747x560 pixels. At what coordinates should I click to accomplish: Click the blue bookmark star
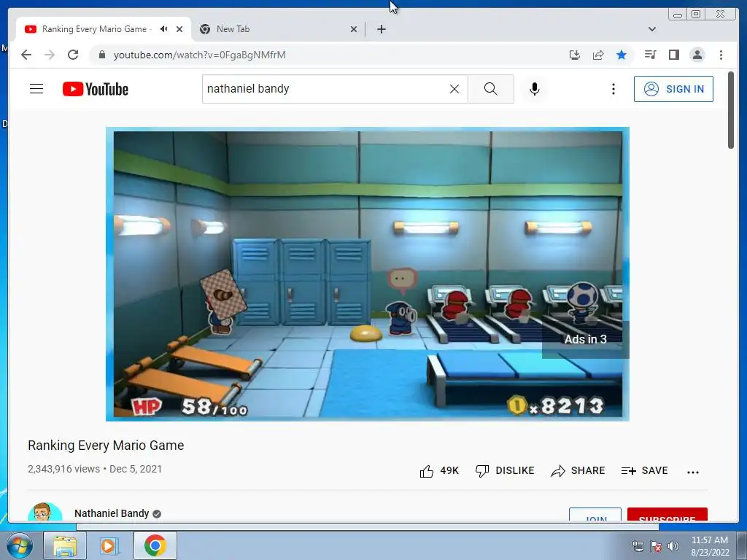tap(622, 55)
